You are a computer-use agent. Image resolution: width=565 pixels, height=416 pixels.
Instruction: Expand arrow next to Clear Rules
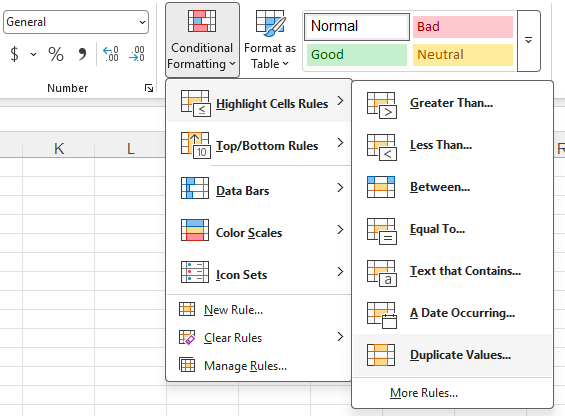point(340,337)
